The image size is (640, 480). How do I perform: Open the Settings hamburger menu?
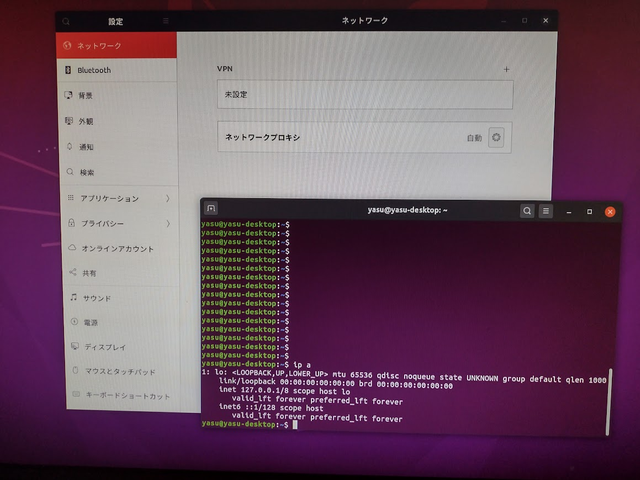click(x=166, y=20)
